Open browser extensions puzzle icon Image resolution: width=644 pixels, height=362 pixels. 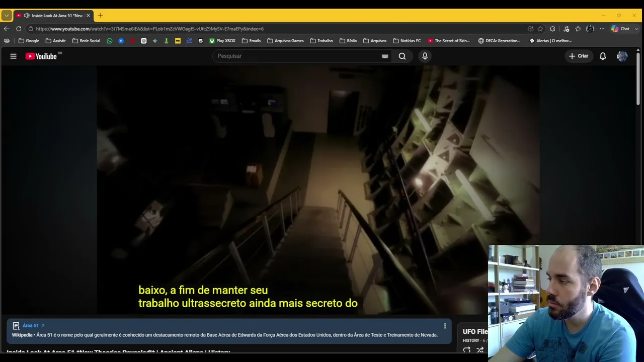tap(552, 29)
